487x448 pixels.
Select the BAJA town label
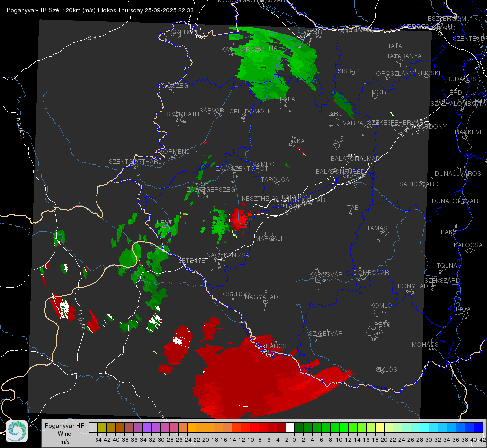(463, 309)
